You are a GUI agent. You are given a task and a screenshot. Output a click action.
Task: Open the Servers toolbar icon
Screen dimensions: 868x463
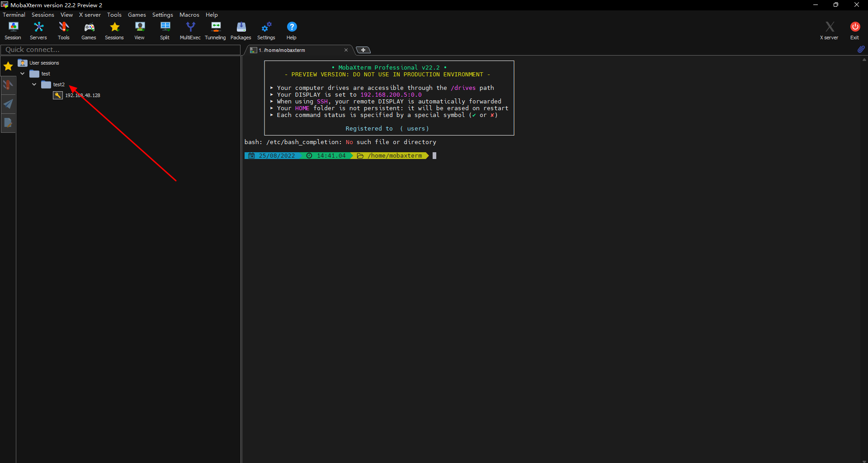pos(38,30)
